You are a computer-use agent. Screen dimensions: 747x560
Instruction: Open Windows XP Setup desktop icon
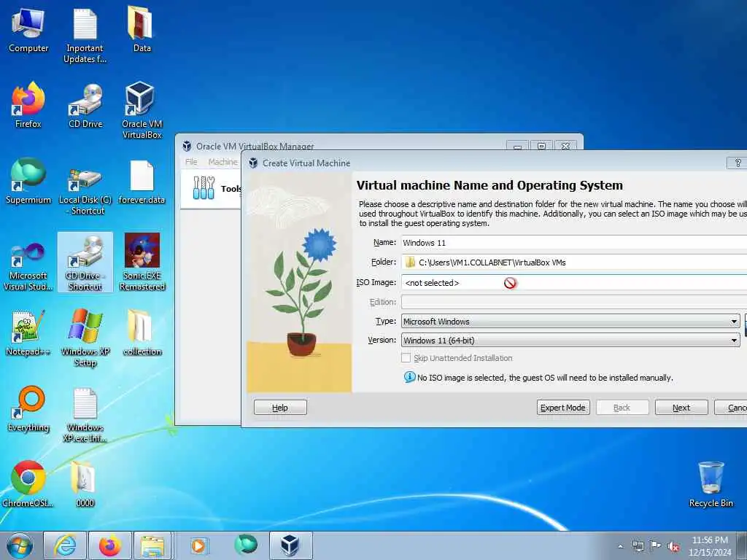pos(85,338)
